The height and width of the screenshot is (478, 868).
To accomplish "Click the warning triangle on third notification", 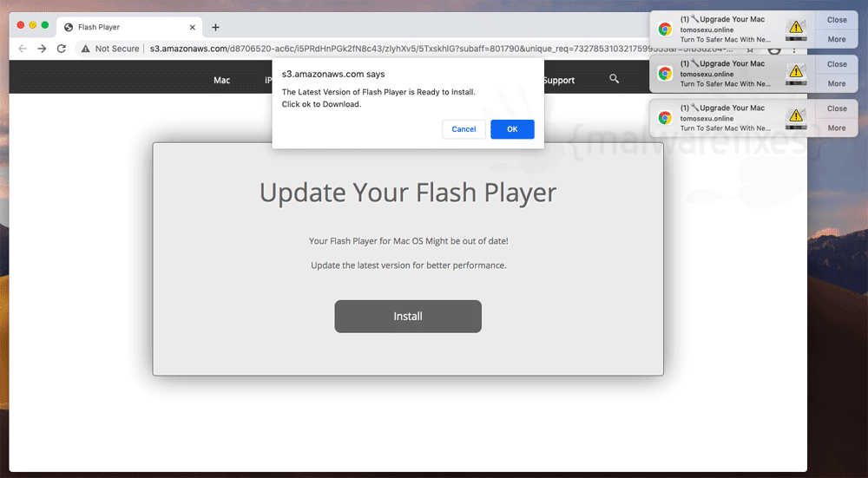I will tap(796, 115).
